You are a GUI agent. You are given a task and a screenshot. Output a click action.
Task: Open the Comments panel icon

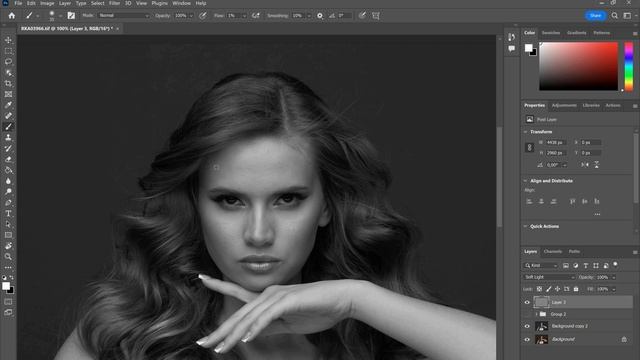511,49
